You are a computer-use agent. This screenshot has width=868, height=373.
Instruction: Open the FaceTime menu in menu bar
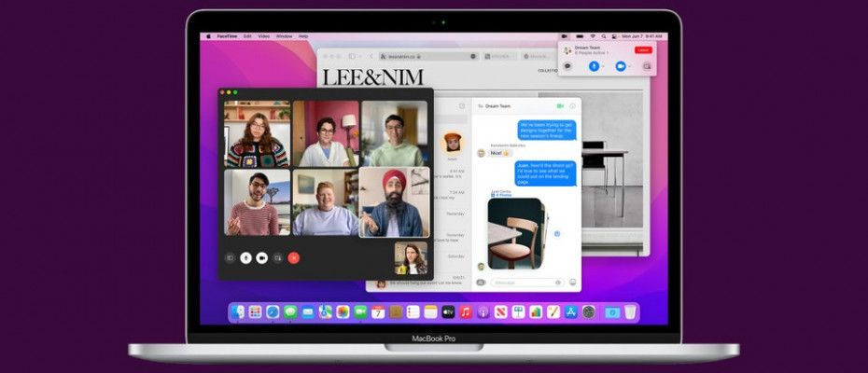click(227, 36)
